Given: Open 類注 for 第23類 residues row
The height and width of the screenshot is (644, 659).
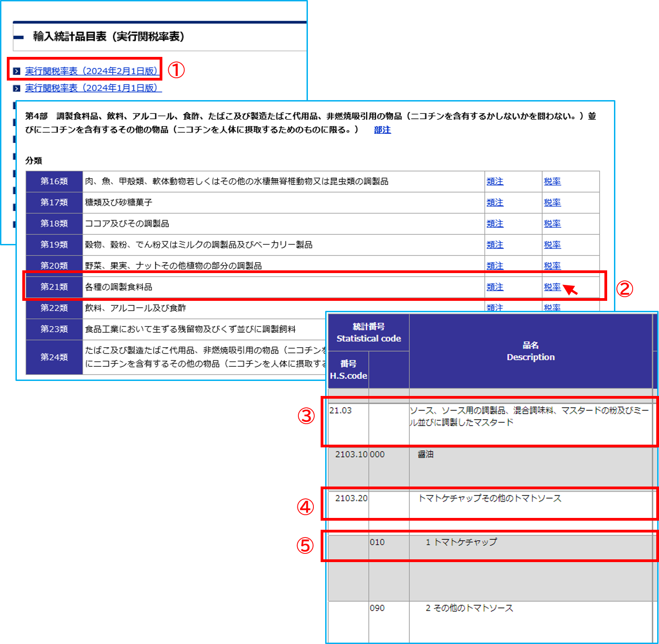Looking at the screenshot, I should click(495, 329).
